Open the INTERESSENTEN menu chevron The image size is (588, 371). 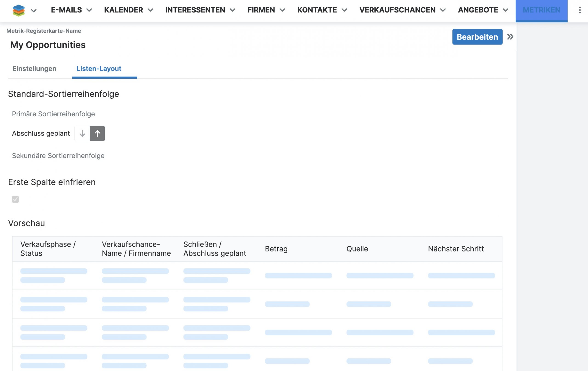[232, 10]
